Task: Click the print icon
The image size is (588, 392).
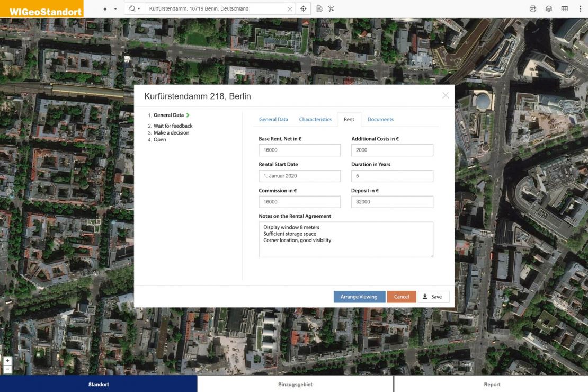Action: tap(533, 8)
